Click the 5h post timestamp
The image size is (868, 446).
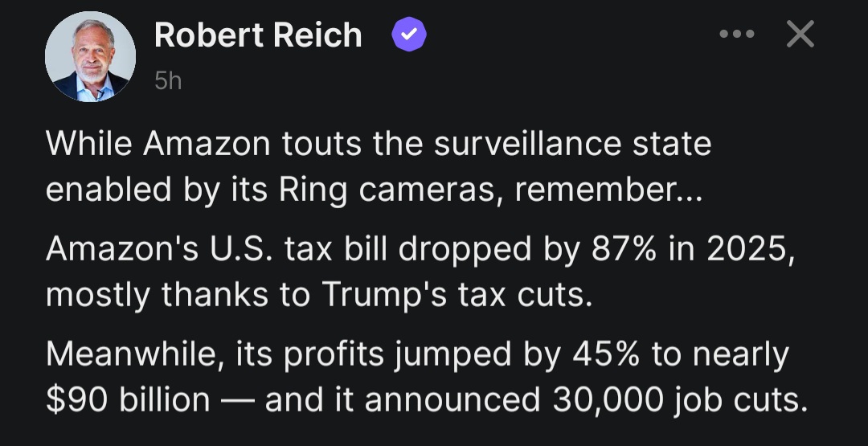(x=168, y=81)
